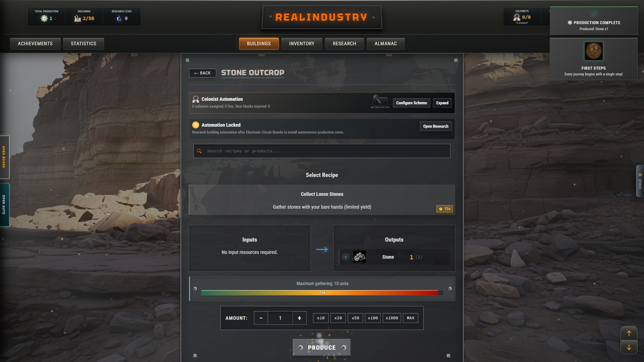Increase amount with plus button
644x362 pixels.
[299, 318]
